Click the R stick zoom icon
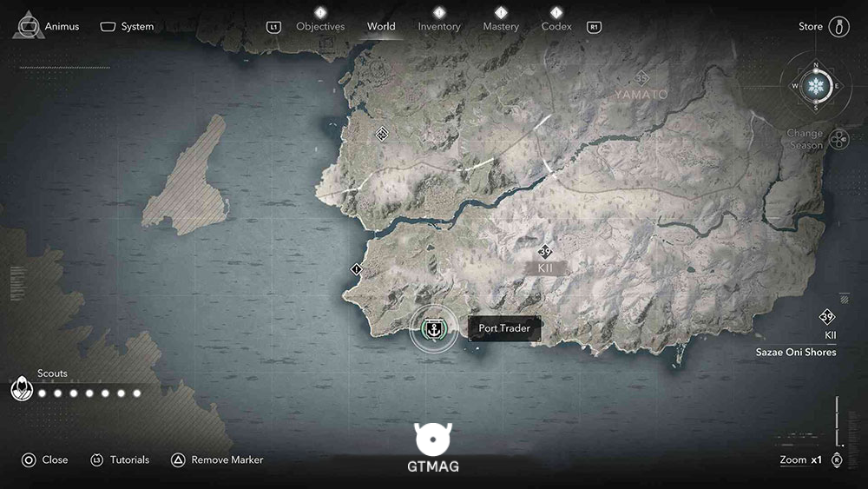 pos(837,460)
